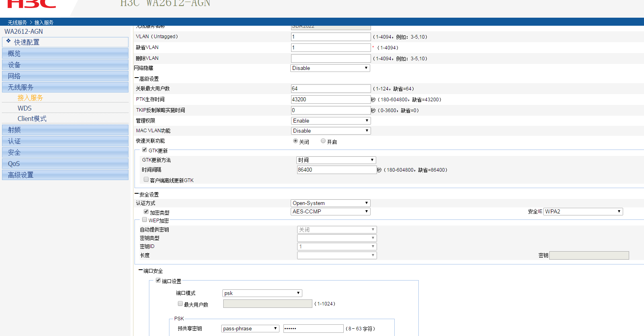Toggle the 端口设置 checkbox

tap(158, 281)
